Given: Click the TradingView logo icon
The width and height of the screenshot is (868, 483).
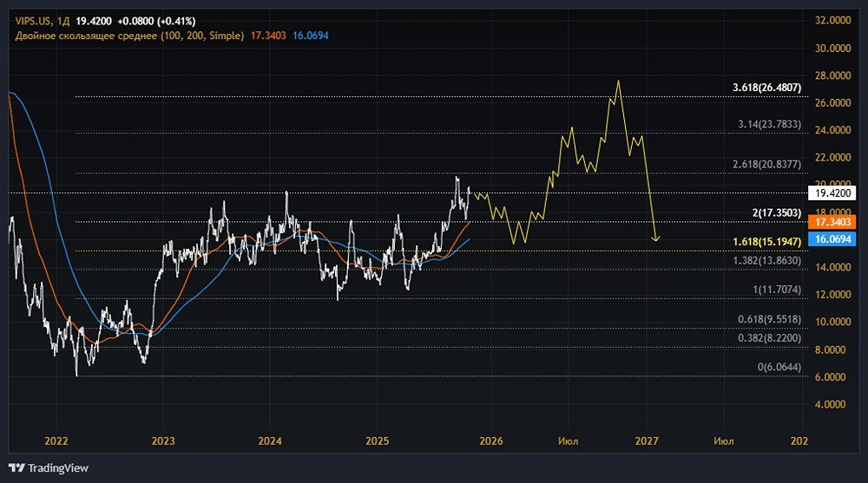Looking at the screenshot, I should [x=16, y=468].
